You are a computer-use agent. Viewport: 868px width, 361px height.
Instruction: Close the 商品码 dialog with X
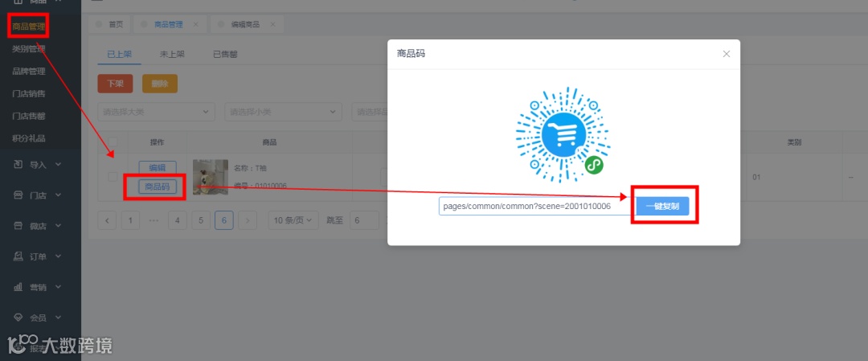(727, 54)
